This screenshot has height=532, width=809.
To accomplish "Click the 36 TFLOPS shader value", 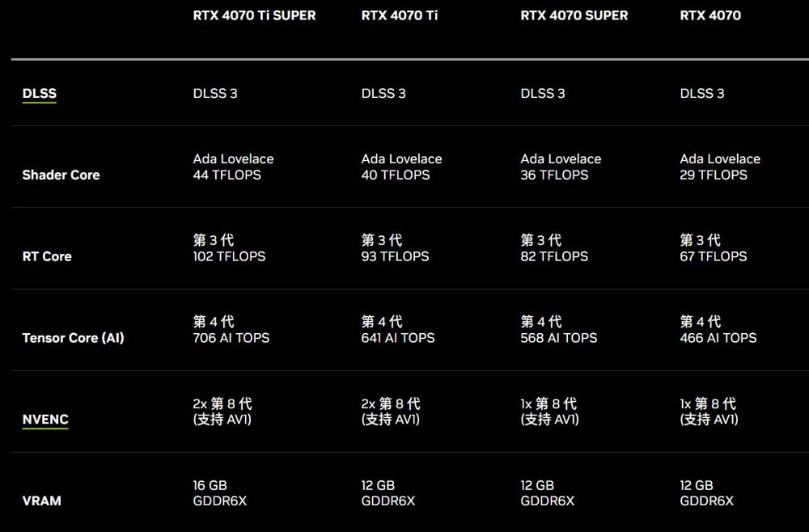I will (554, 175).
